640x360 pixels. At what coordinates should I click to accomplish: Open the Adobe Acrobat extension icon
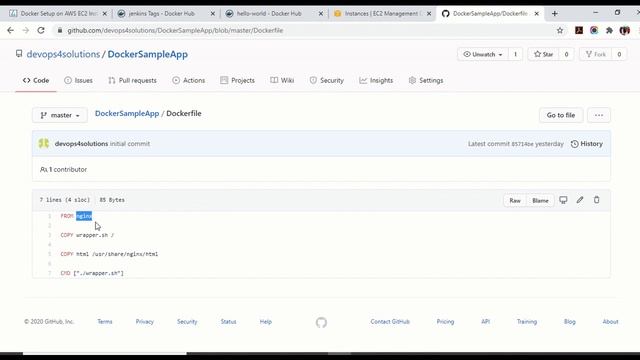tap(579, 30)
